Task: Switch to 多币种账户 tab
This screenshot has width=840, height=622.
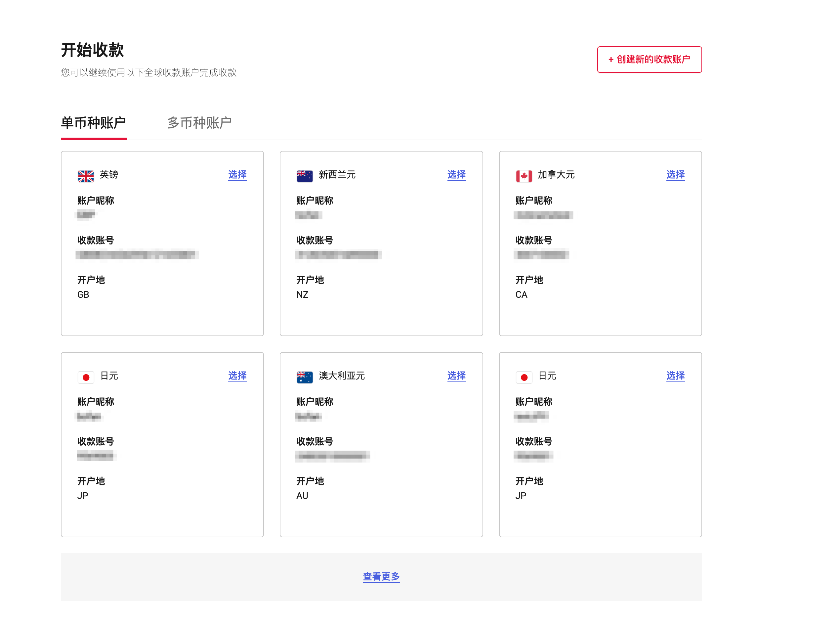Action: (199, 123)
